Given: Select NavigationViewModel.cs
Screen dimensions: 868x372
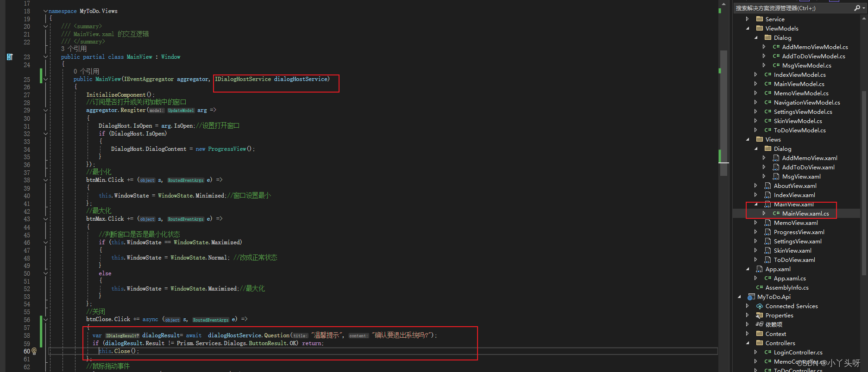Looking at the screenshot, I should [807, 102].
